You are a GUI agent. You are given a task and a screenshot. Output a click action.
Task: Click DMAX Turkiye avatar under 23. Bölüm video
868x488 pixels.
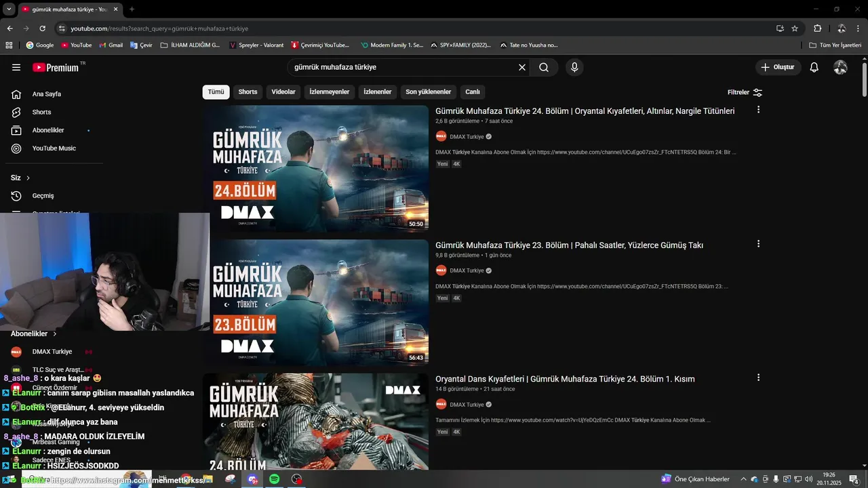(x=441, y=270)
